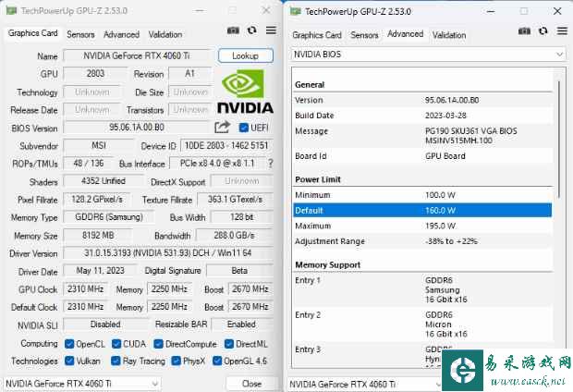Toggle the Vulkan checkbox
Viewport: 573px width, 392px height.
coord(69,361)
